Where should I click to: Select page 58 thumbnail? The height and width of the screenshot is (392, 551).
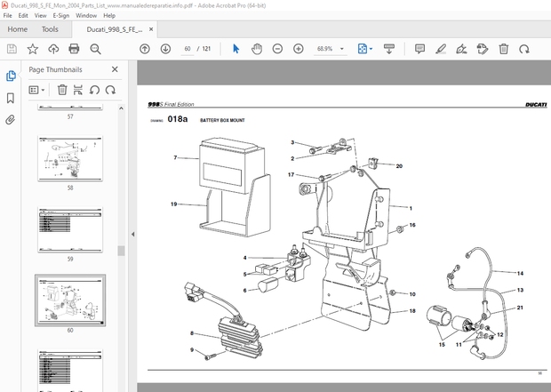pos(70,158)
